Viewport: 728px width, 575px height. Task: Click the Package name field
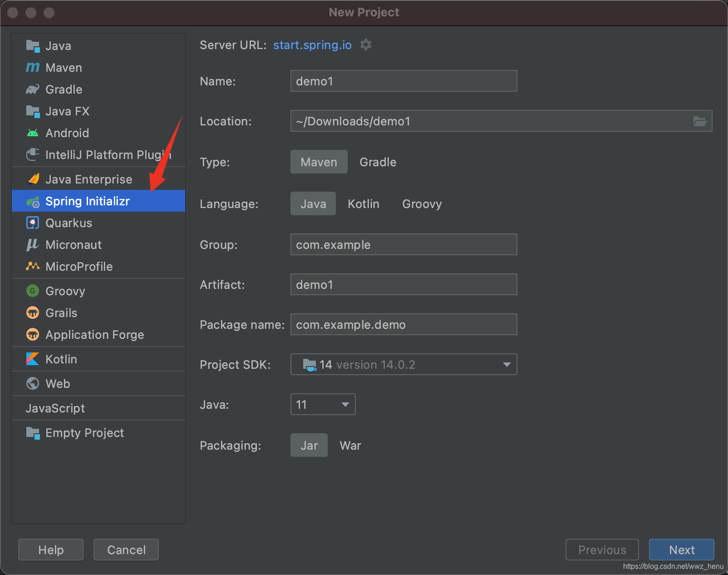pyautogui.click(x=404, y=325)
